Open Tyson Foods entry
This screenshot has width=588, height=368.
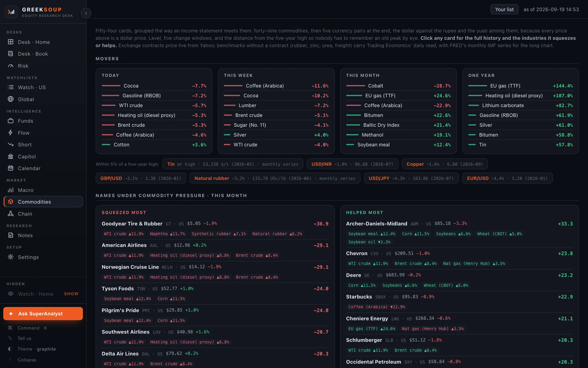click(215, 294)
